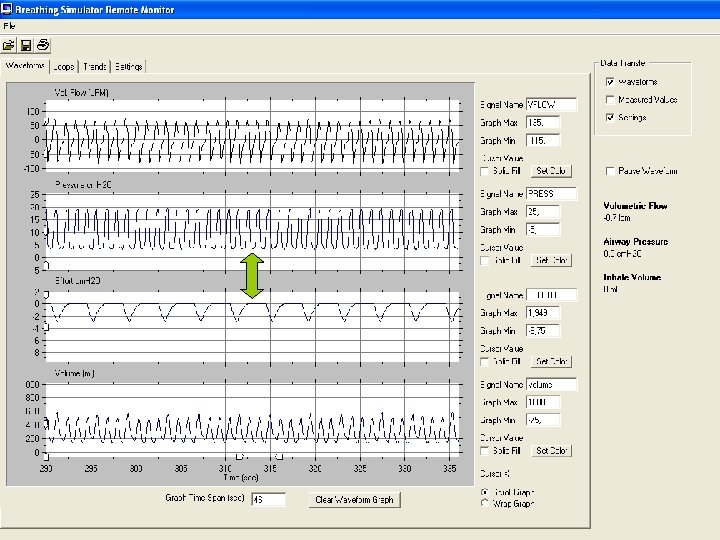Switch to the Trends tab
This screenshot has height=540, width=720.
95,66
